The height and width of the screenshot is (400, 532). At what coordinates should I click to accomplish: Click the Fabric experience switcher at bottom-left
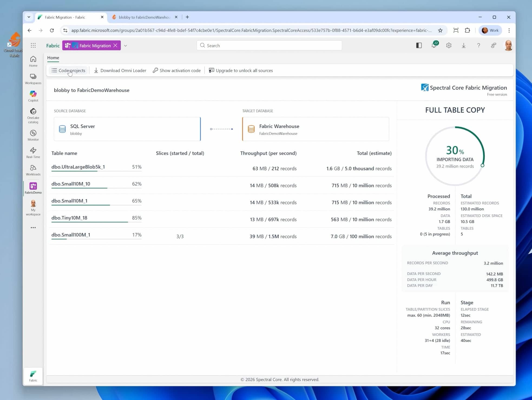point(33,376)
